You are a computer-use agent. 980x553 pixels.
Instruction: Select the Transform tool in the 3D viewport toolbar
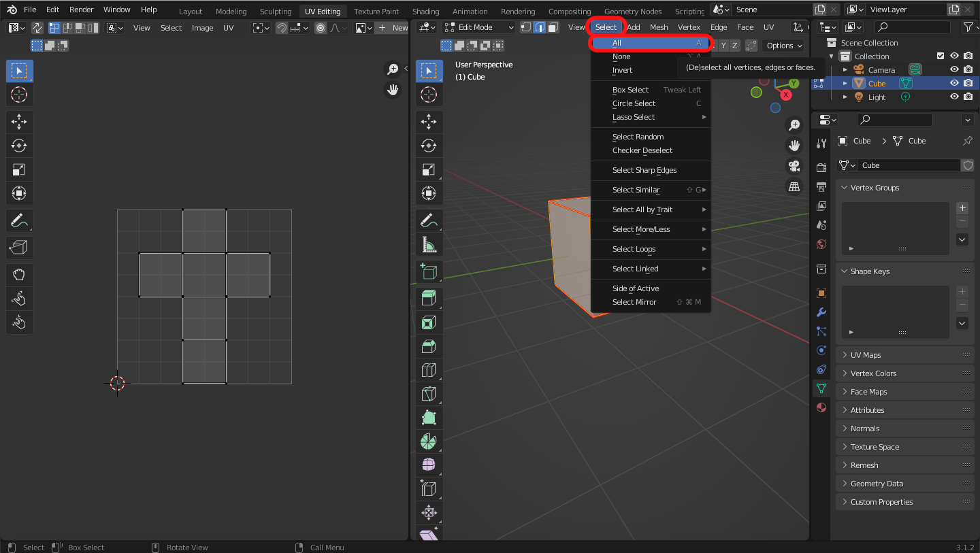(x=428, y=193)
